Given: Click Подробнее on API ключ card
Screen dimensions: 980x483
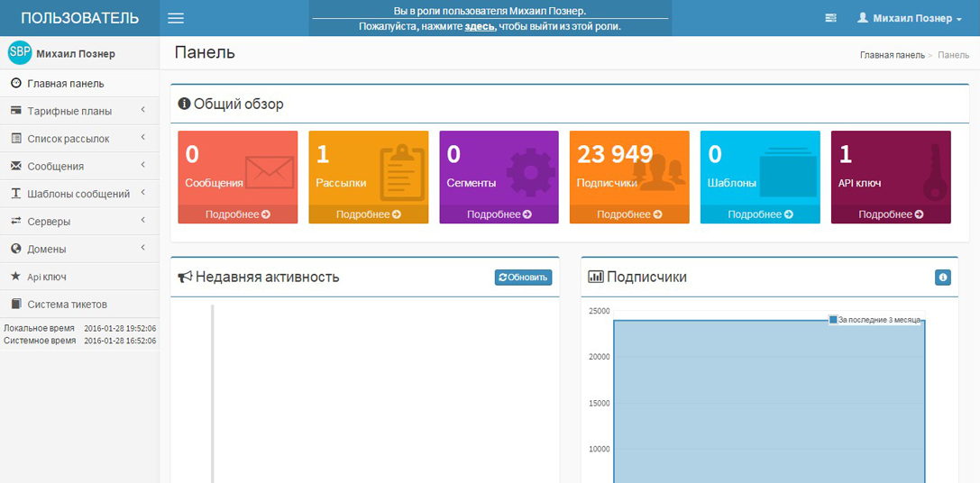Looking at the screenshot, I should 891,214.
